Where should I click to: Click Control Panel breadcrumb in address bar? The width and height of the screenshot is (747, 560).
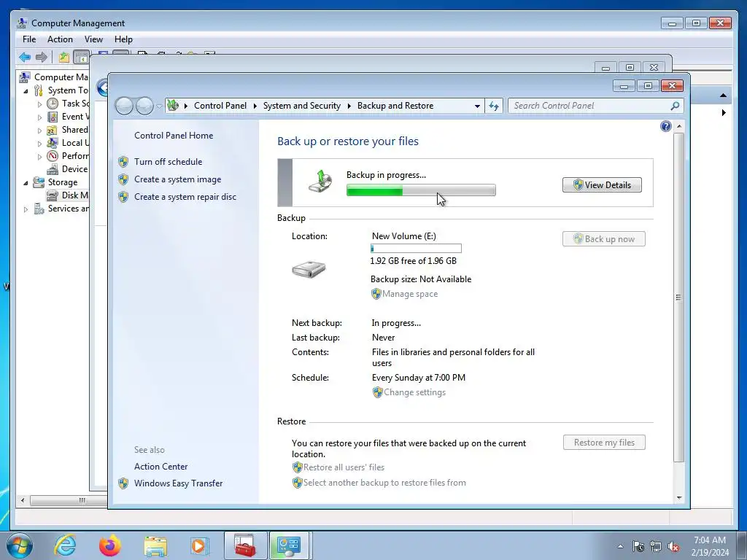pos(220,106)
